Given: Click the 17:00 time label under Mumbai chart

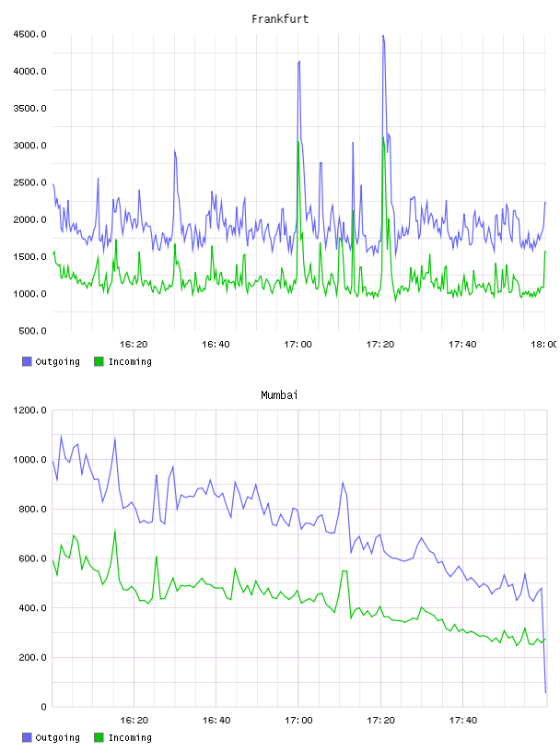Looking at the screenshot, I should pyautogui.click(x=298, y=721).
